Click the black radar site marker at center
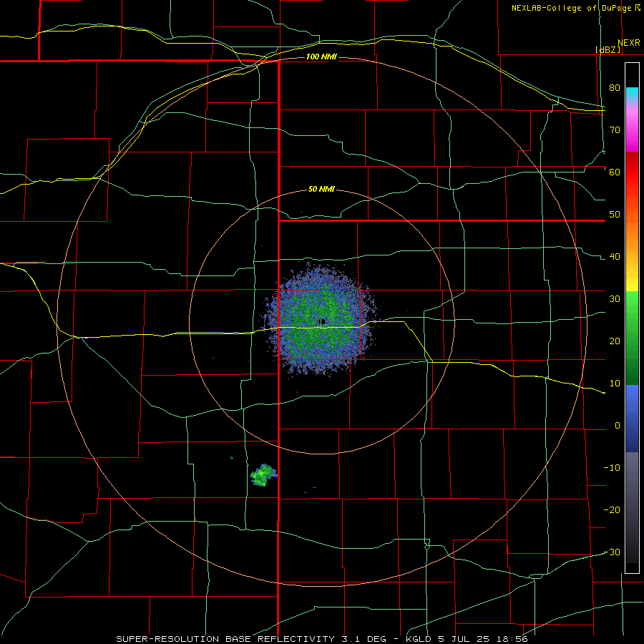Image resolution: width=644 pixels, height=644 pixels. click(323, 321)
